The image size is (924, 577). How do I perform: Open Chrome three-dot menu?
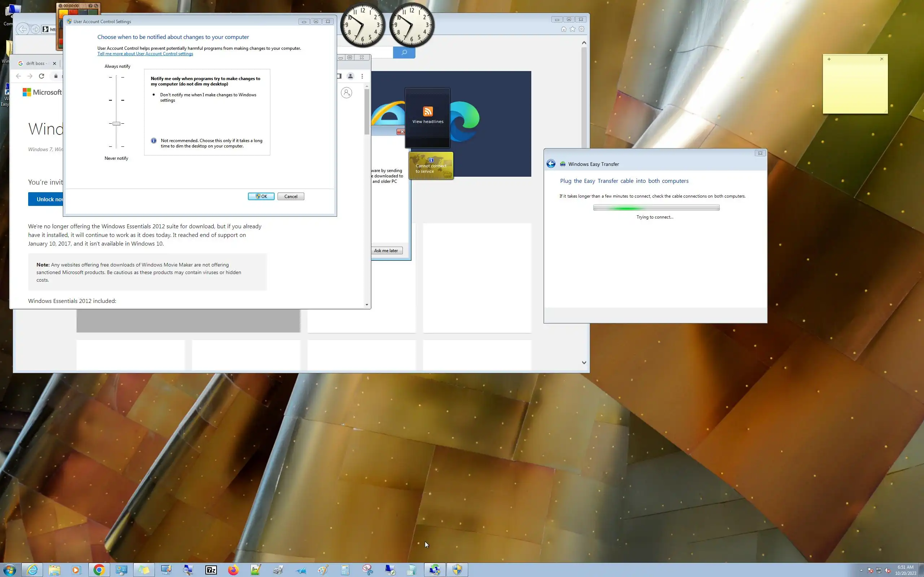point(362,76)
